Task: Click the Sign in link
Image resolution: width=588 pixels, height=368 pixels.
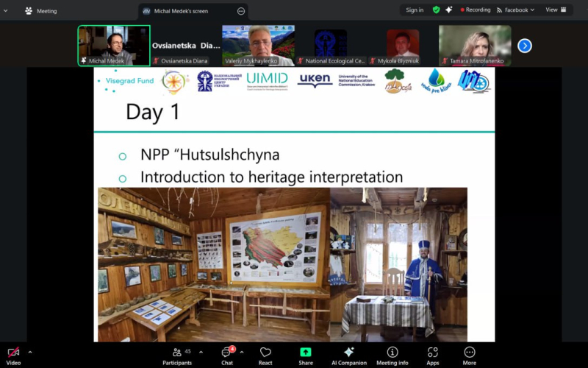Action: click(x=415, y=10)
